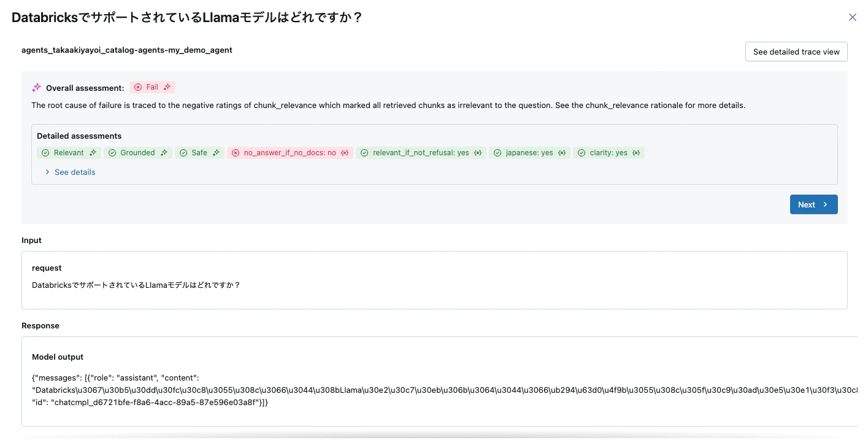Click the error circle icon in Fail badge
868x445 pixels.
(138, 87)
